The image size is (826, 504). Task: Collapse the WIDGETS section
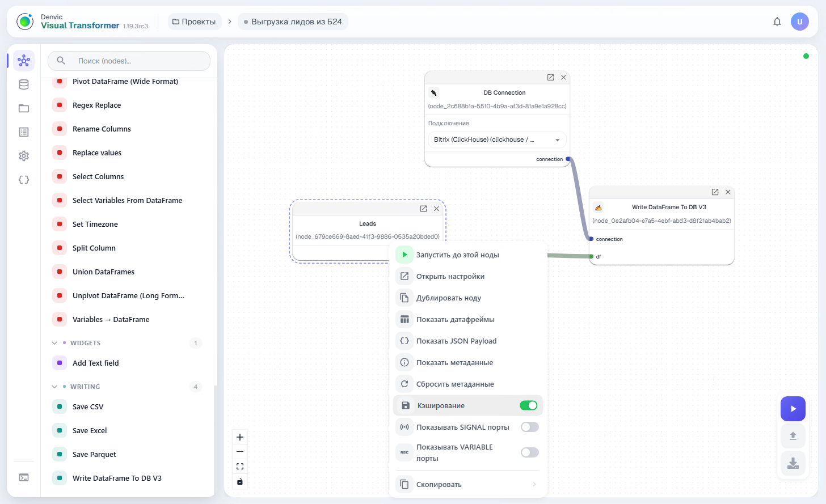tap(54, 343)
